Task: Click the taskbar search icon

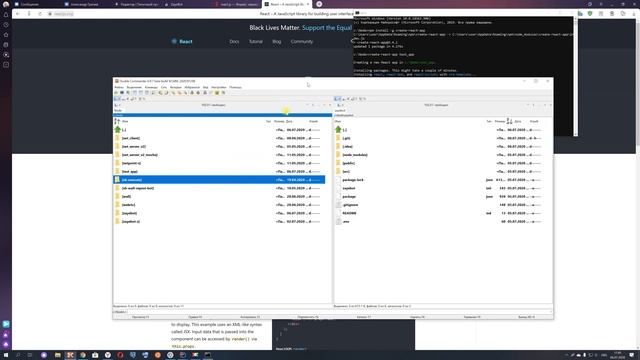Action: point(18,355)
